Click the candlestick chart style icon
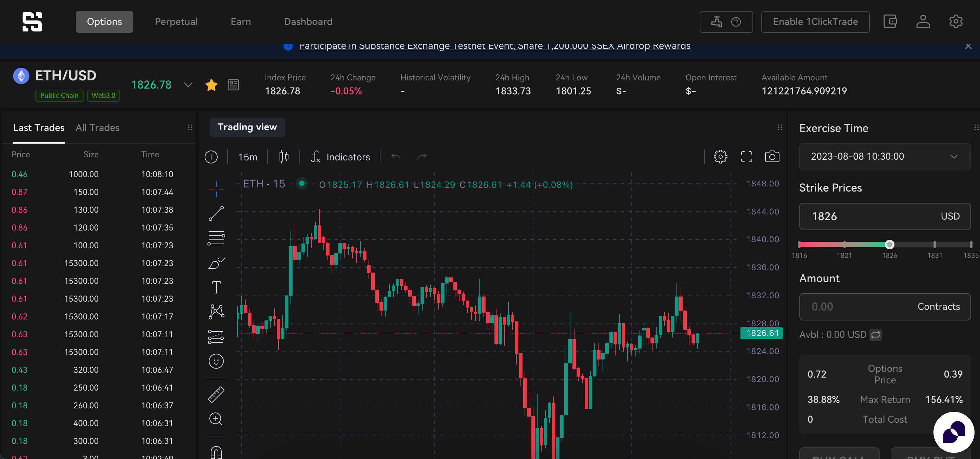 click(x=284, y=157)
